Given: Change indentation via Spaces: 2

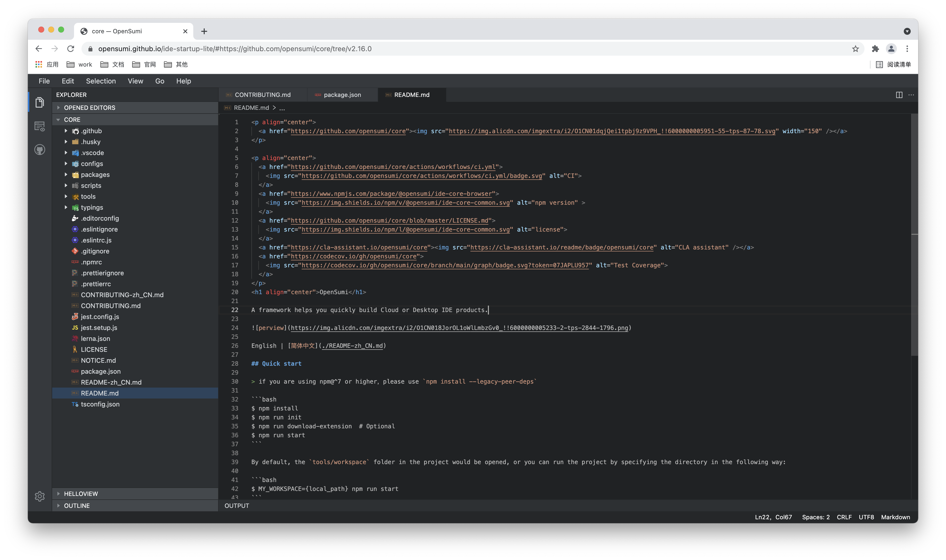Looking at the screenshot, I should coord(816,517).
